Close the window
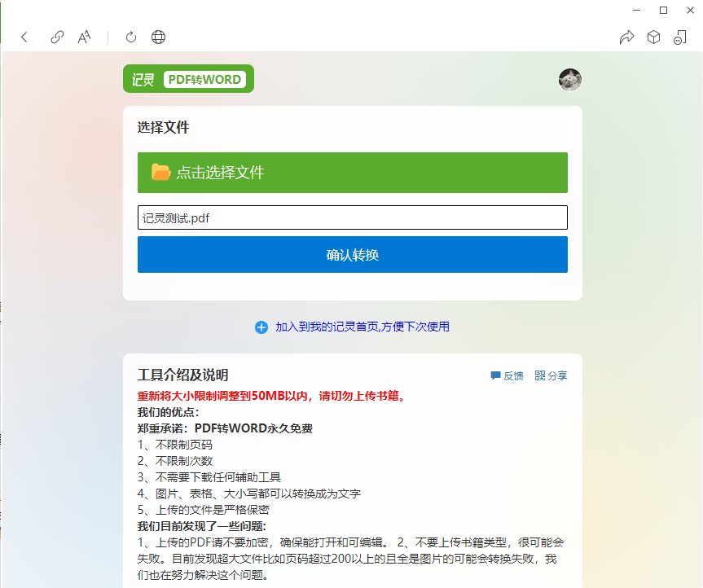 click(x=691, y=10)
